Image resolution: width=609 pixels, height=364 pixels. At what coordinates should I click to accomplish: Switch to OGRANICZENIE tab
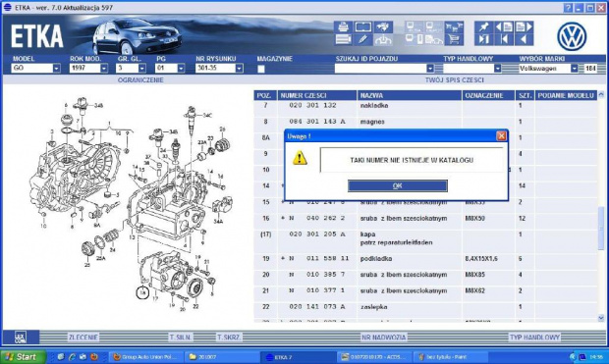pos(140,79)
